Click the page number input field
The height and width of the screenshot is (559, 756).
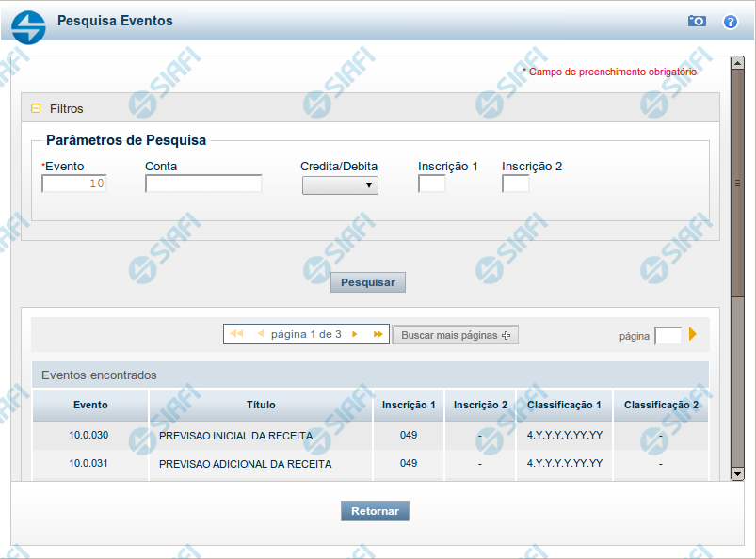click(667, 335)
